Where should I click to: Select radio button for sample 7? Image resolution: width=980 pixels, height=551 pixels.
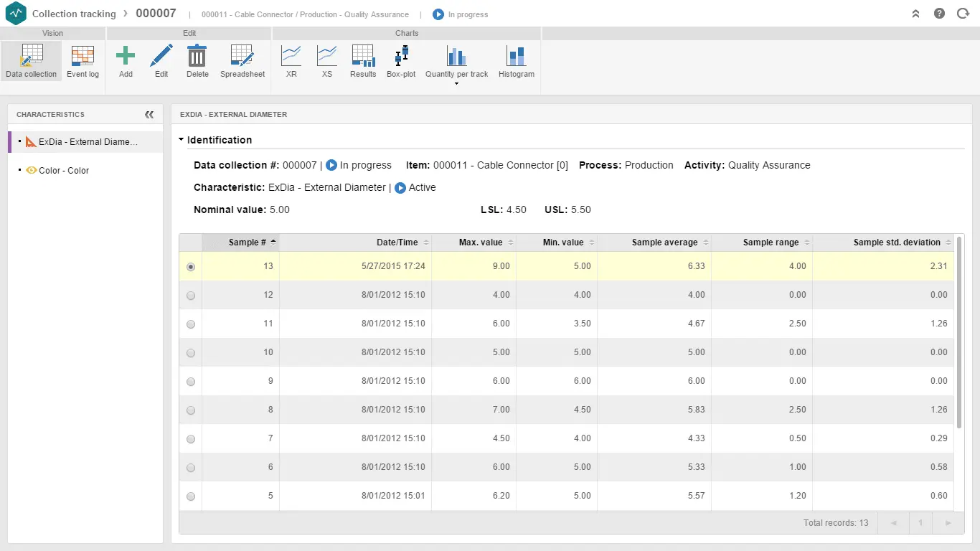191,439
